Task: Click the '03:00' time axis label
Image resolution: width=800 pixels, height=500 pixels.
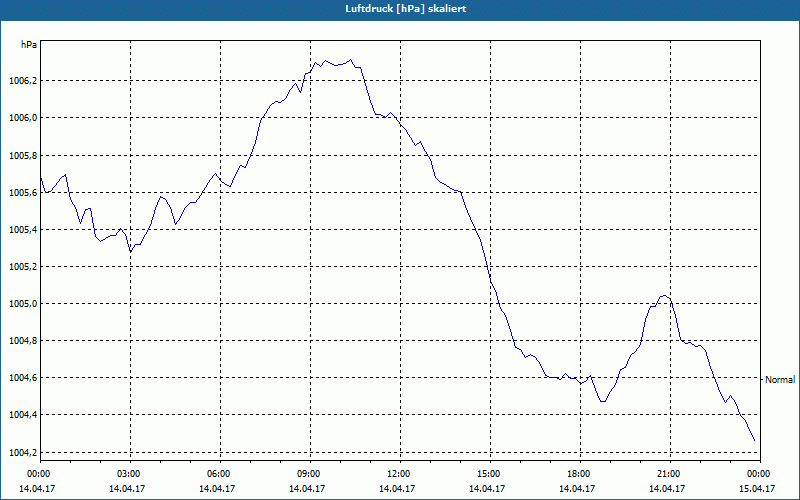Action: tap(131, 473)
